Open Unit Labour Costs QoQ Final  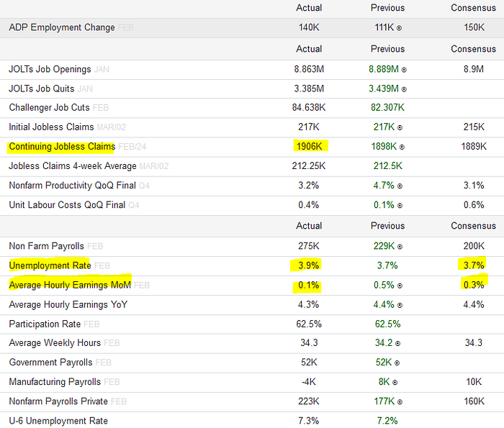(67, 205)
